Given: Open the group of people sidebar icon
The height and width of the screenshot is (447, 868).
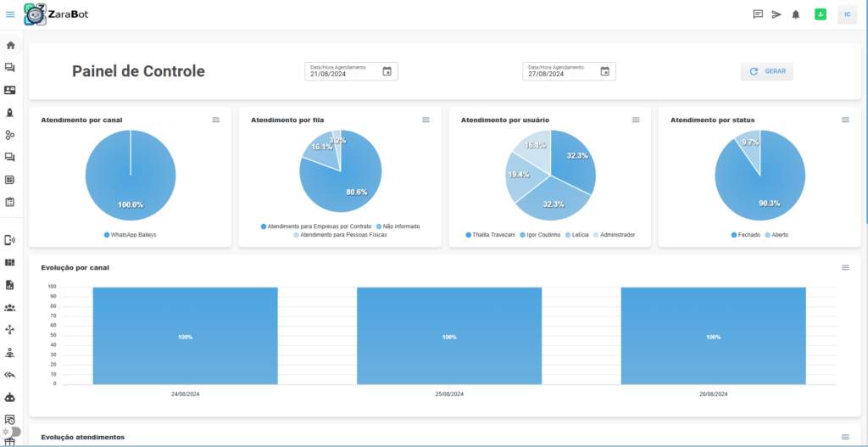Looking at the screenshot, I should coord(10,307).
